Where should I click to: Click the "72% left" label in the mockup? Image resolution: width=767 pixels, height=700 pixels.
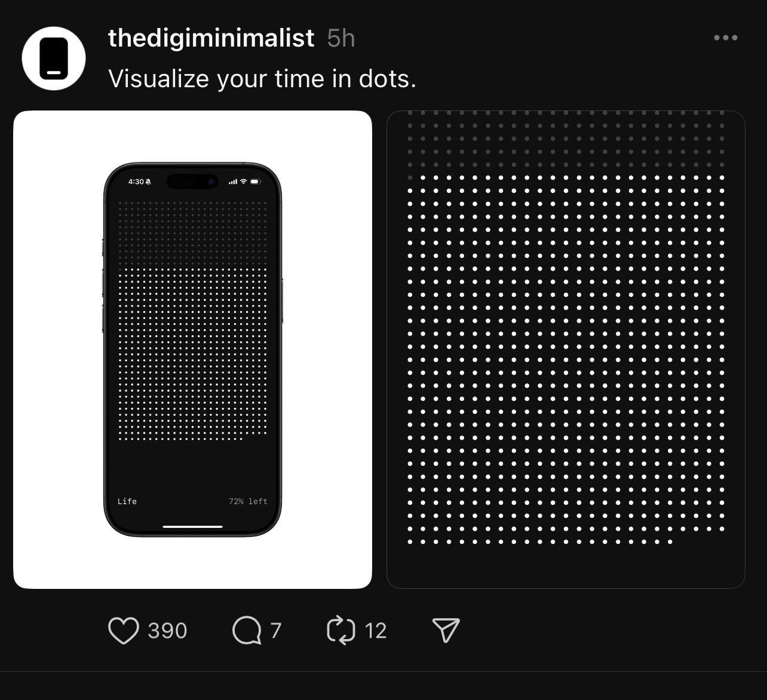coord(248,501)
